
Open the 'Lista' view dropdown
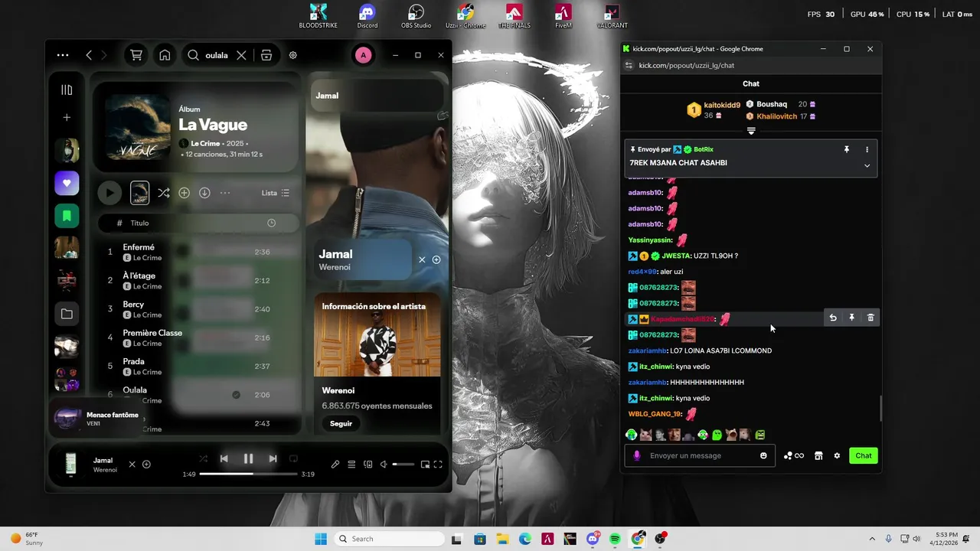[276, 193]
